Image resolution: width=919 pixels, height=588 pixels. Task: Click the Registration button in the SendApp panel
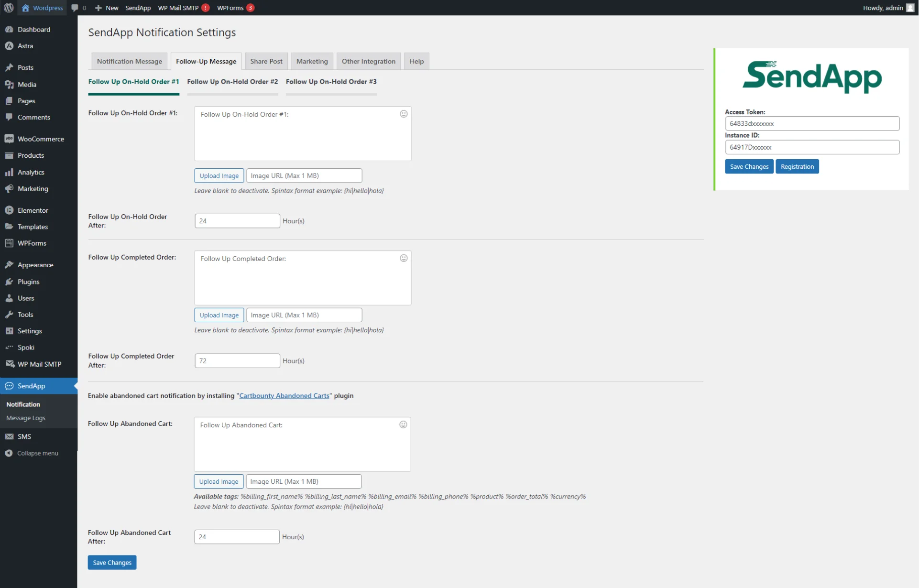(x=797, y=166)
